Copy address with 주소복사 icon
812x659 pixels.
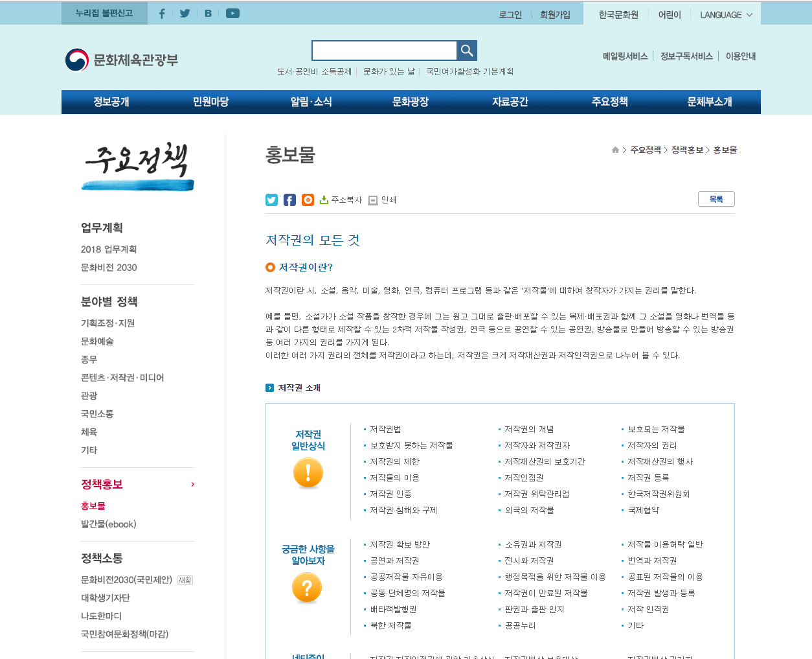[341, 200]
